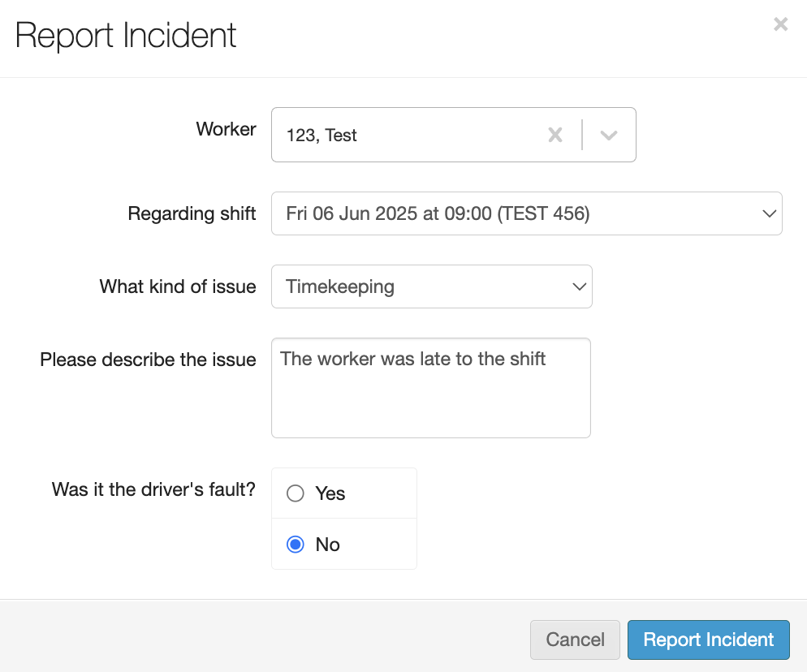This screenshot has height=672, width=807.
Task: Click the arrow on the Timekeeping selector
Action: pos(579,286)
